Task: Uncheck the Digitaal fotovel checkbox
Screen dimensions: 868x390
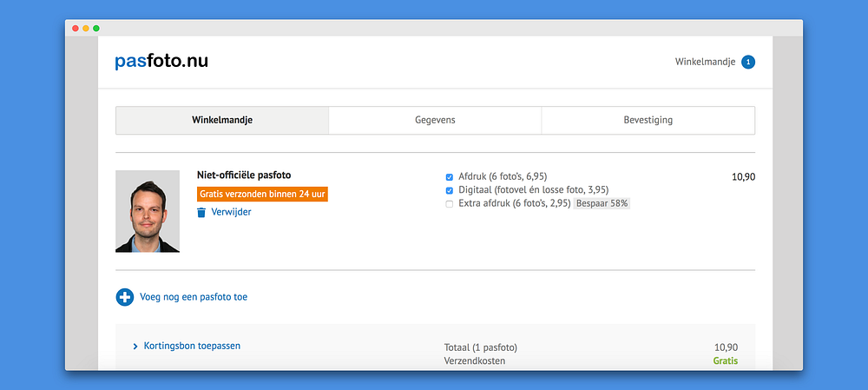Action: click(450, 190)
